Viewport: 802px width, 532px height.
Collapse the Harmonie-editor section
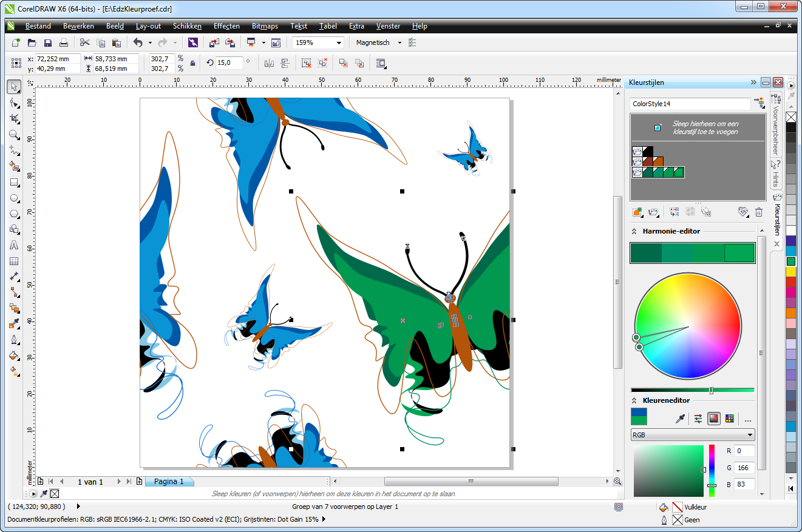(x=636, y=231)
